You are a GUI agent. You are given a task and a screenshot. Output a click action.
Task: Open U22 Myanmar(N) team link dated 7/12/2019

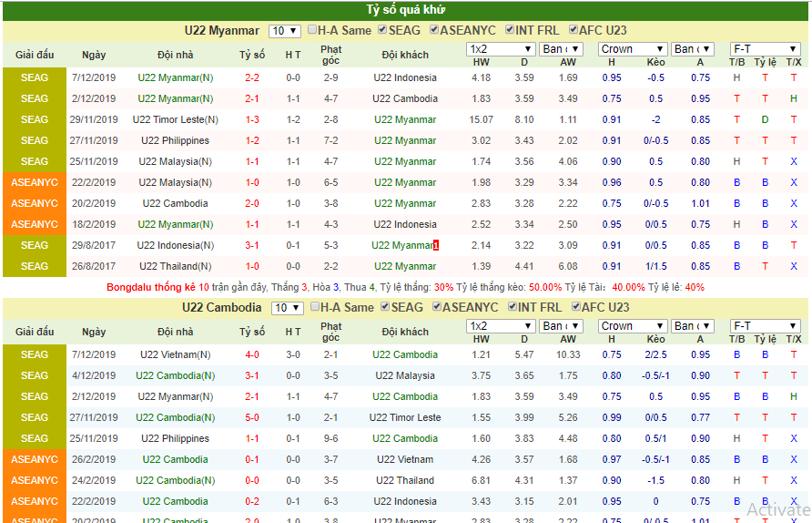[x=176, y=77]
